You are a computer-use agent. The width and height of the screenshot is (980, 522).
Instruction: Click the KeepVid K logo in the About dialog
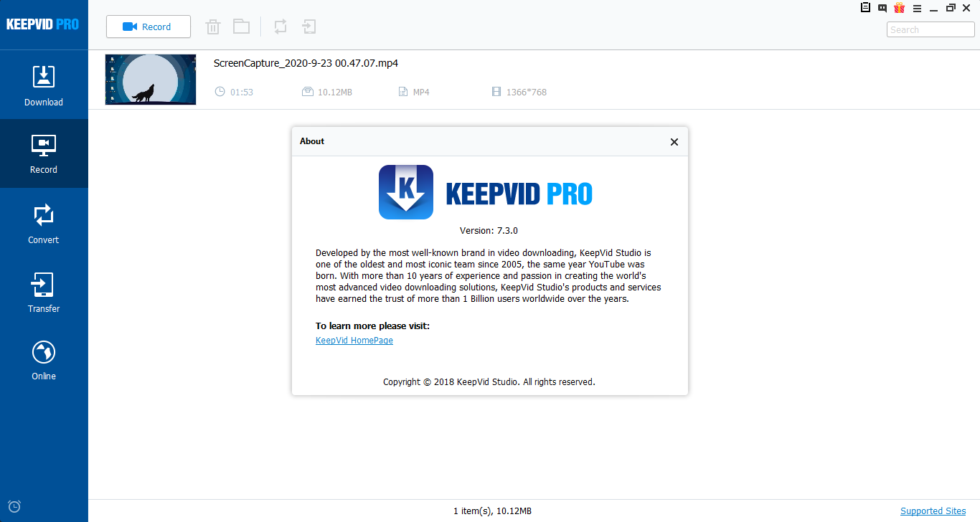tap(406, 192)
